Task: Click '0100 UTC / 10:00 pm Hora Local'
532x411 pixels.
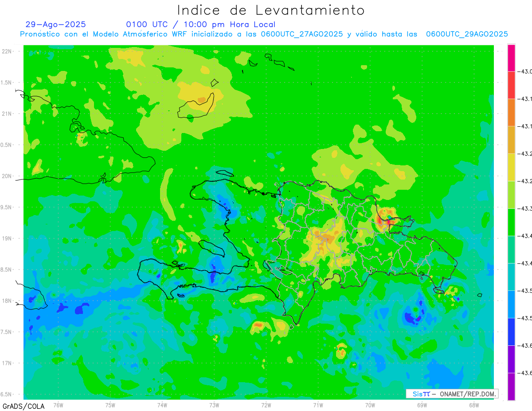Action: tap(201, 24)
